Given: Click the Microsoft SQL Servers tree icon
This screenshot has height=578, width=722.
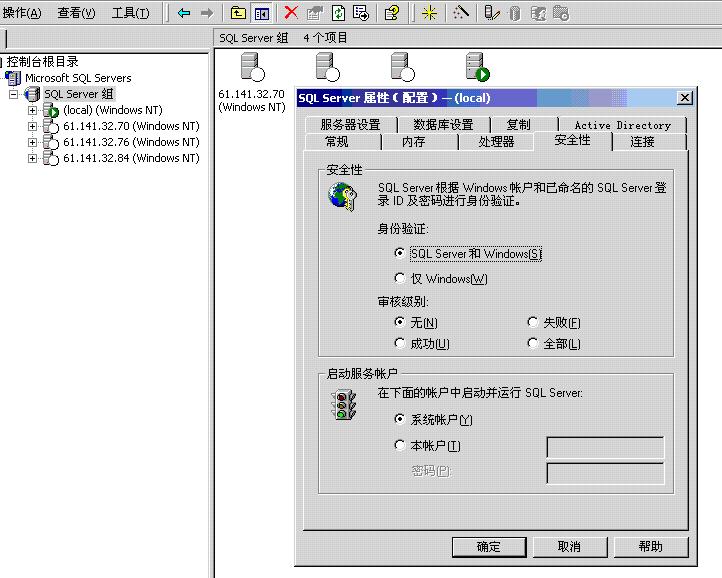Looking at the screenshot, I should pos(13,78).
